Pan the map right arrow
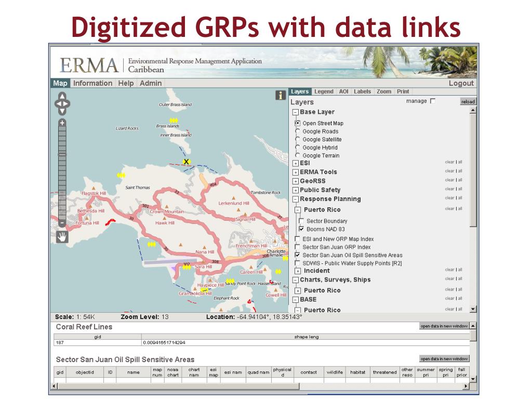Screen dimensions: 532x399 pyautogui.click(x=66, y=104)
